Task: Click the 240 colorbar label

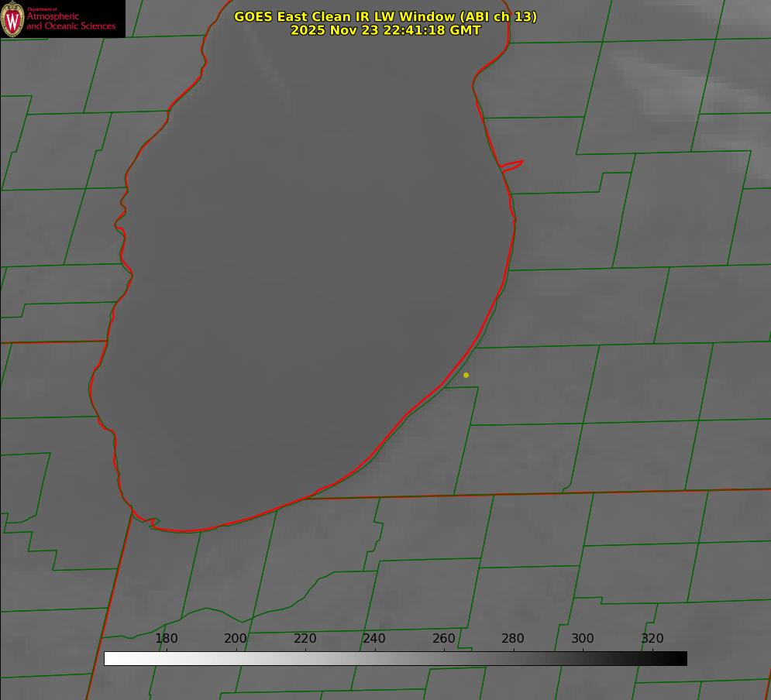Action: [374, 638]
